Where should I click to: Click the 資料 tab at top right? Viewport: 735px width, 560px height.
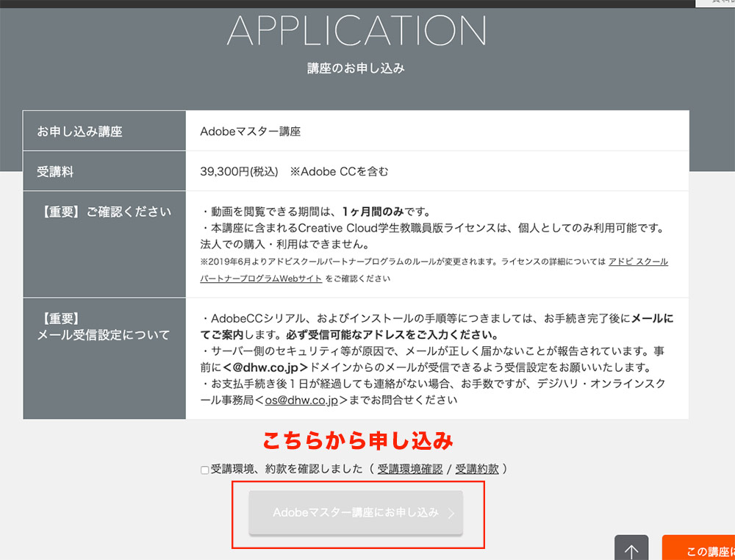click(717, 3)
